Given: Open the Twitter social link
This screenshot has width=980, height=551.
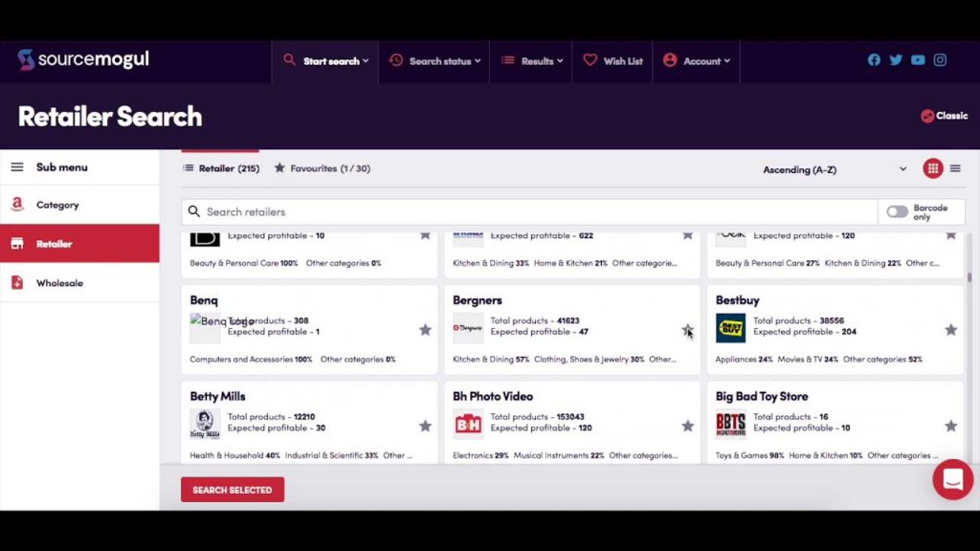Looking at the screenshot, I should 896,60.
